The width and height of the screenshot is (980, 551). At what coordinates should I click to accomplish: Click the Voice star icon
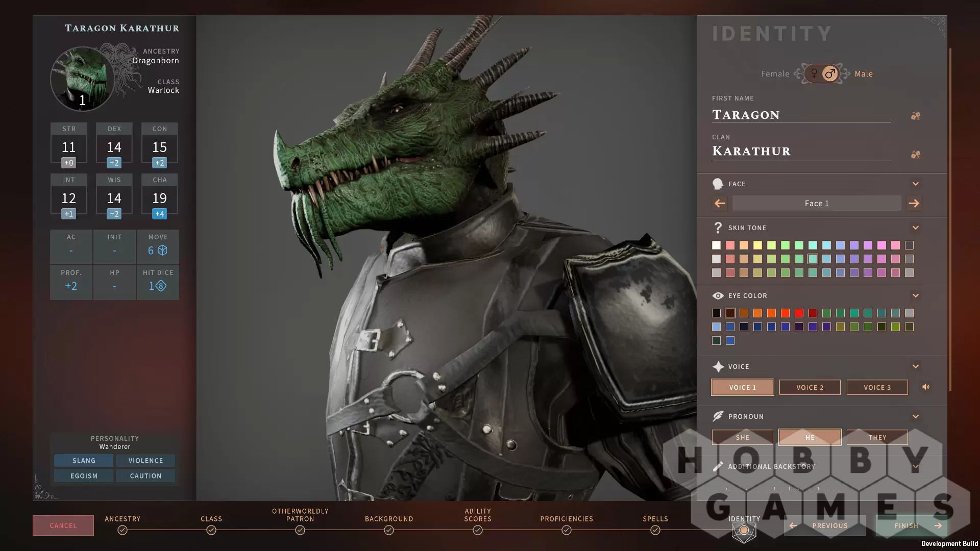[x=718, y=366]
